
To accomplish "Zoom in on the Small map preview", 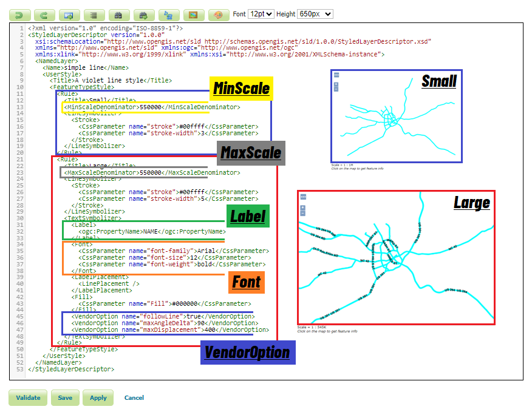I will pyautogui.click(x=336, y=84).
